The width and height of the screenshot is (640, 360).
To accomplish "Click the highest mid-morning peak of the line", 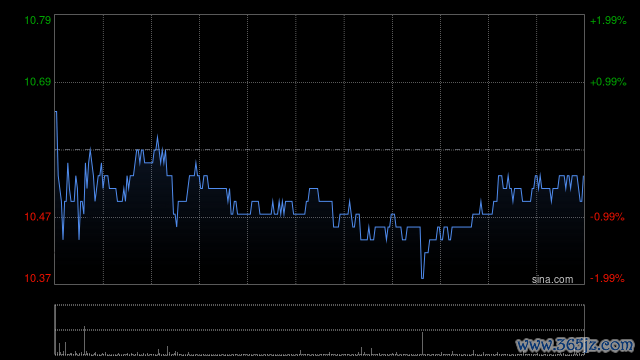I will [x=158, y=136].
